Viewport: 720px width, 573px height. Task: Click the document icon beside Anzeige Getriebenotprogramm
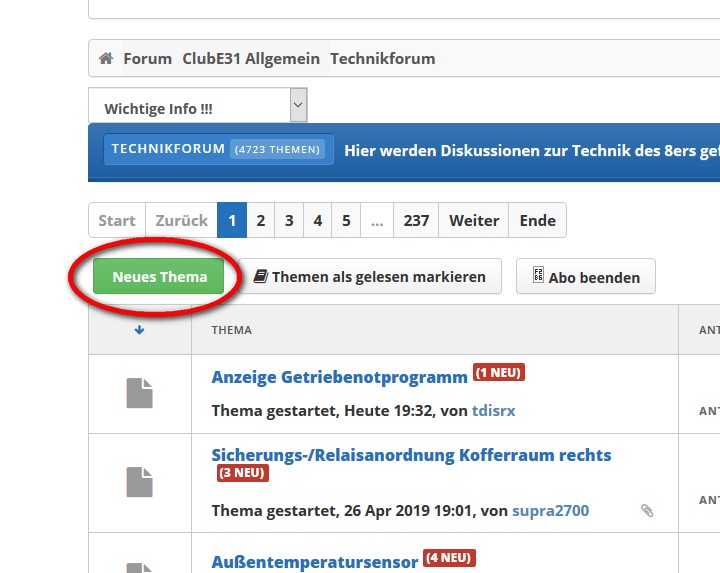[x=140, y=393]
